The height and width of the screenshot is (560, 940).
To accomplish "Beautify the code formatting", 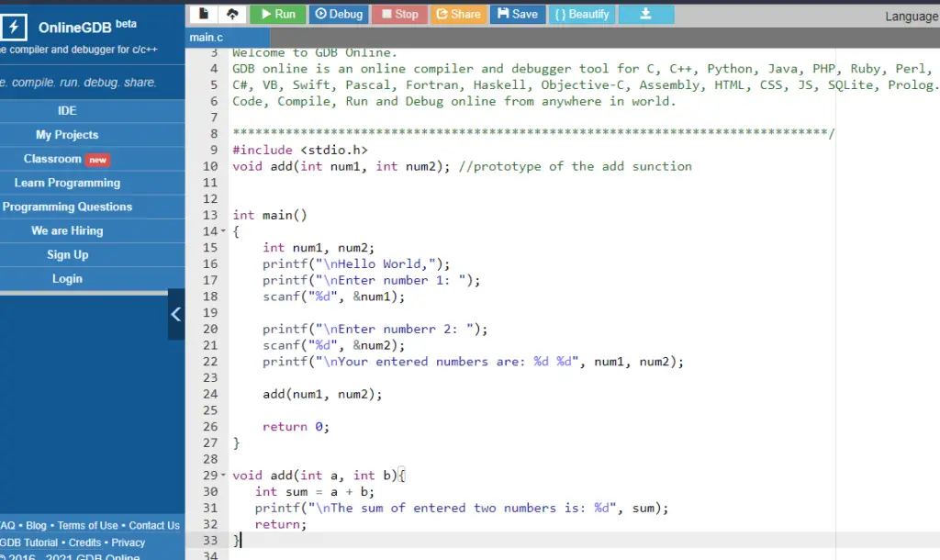I will point(581,14).
